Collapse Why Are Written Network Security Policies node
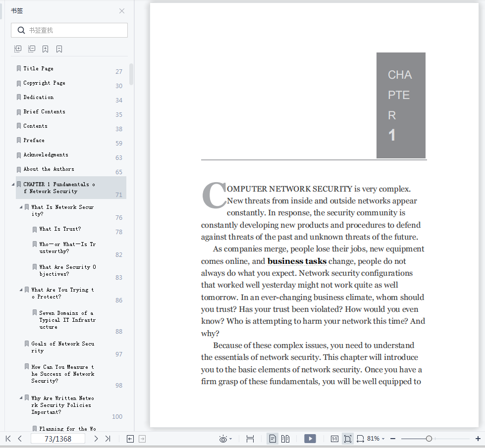The height and width of the screenshot is (448, 485). tap(21, 398)
